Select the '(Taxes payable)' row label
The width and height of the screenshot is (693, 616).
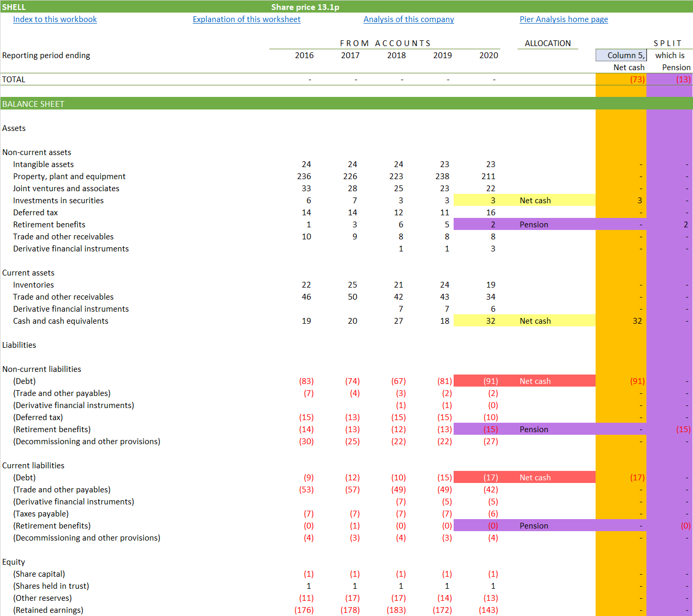click(x=41, y=513)
